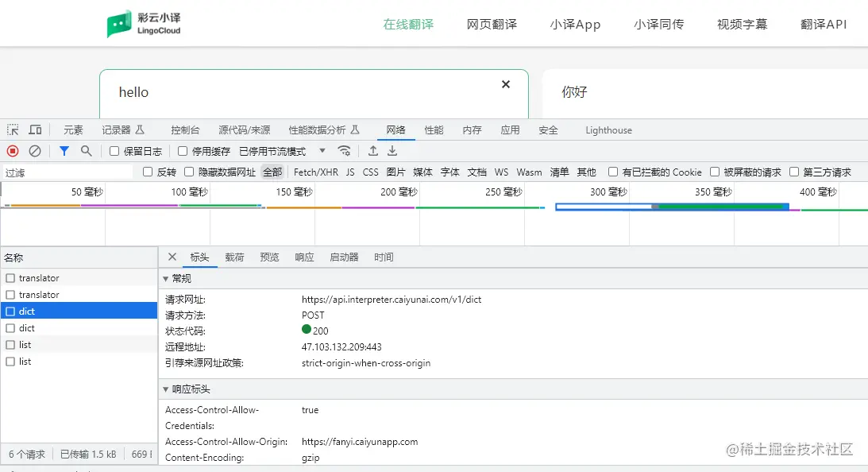Open 预览 details tab

[x=269, y=257]
